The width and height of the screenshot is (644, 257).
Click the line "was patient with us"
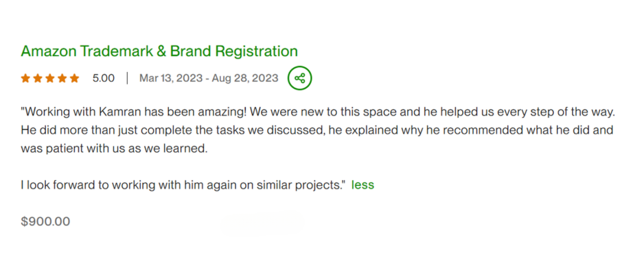(115, 149)
